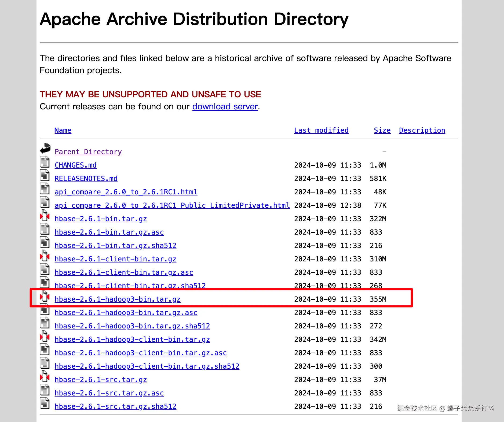Click the file icon beside hbase-2.6.1-hadoop3-bin.tar.gz.sha512
The width and height of the screenshot is (504, 422).
pyautogui.click(x=45, y=323)
